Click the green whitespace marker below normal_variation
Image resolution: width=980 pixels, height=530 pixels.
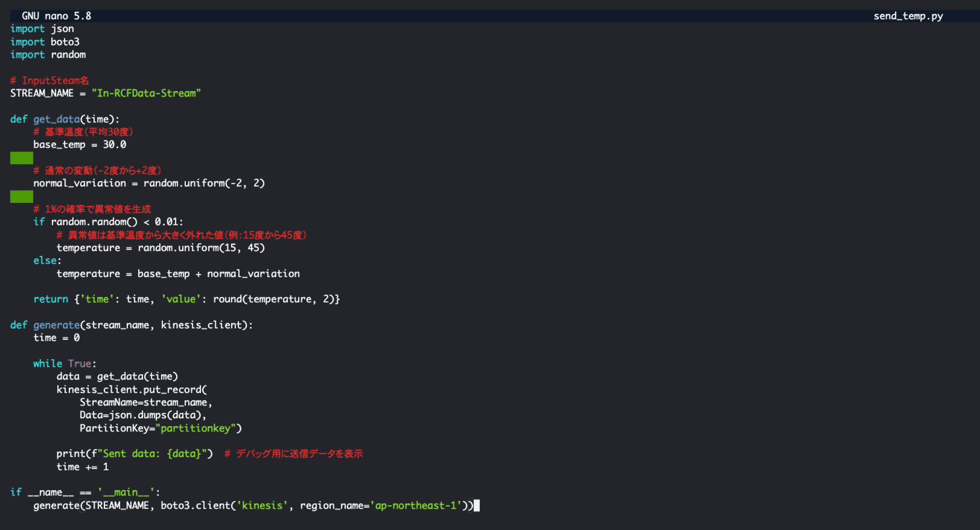point(22,197)
